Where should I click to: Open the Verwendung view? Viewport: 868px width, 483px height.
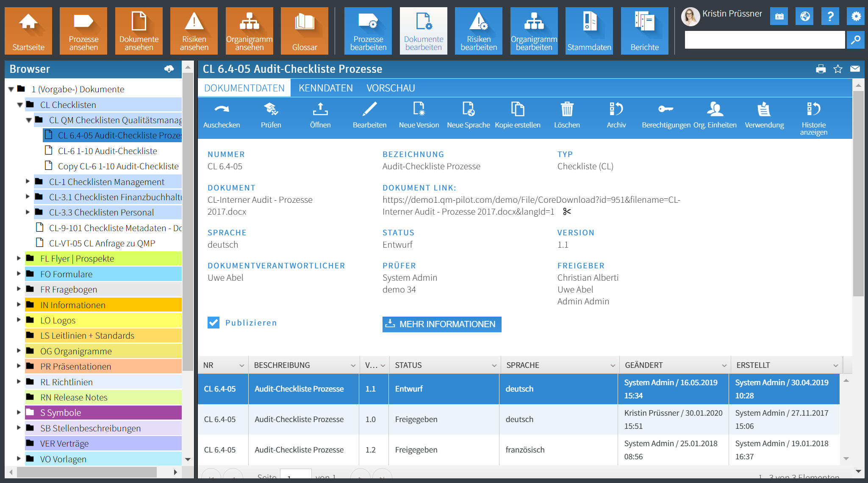point(764,115)
